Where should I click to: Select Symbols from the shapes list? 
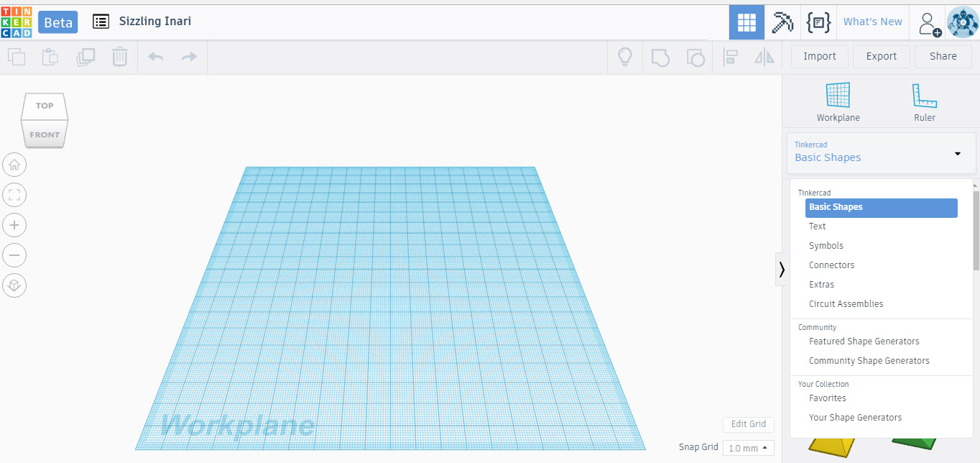[x=826, y=246]
